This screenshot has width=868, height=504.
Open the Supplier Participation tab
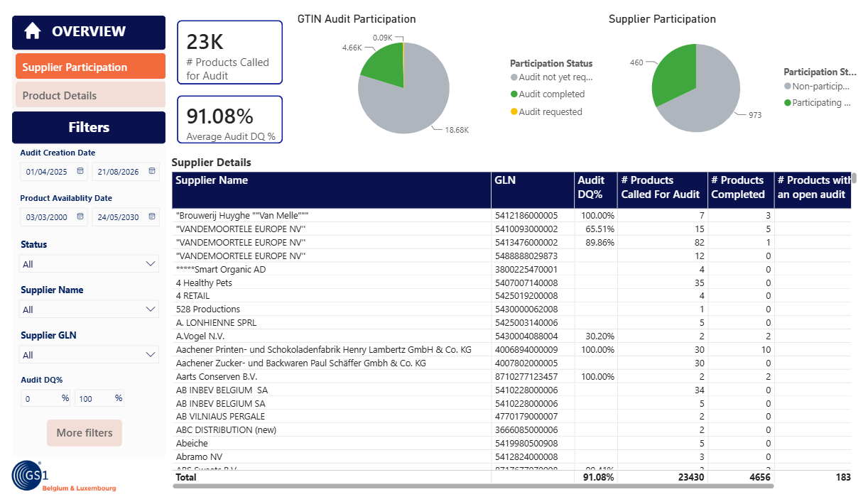tap(90, 67)
